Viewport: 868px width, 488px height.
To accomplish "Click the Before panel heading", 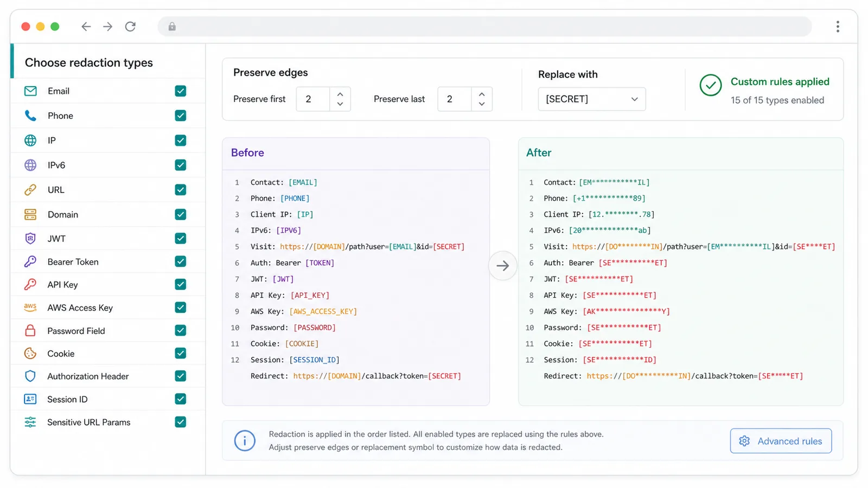I will tap(247, 153).
